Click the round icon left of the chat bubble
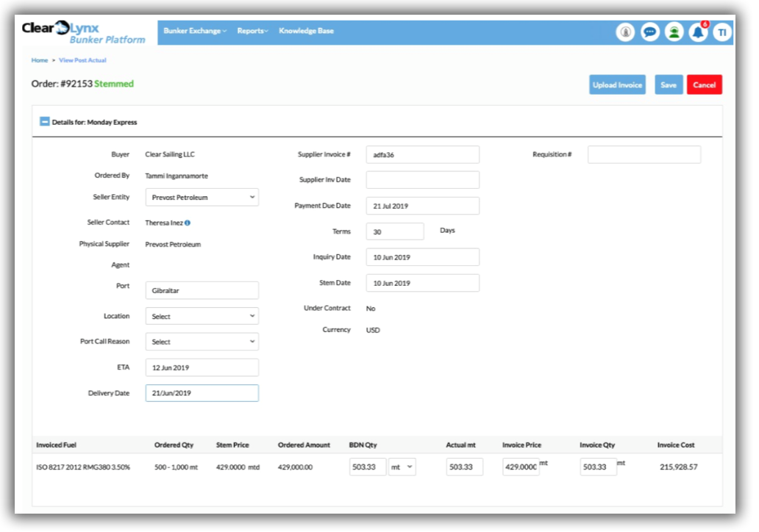This screenshot has width=759, height=532. point(625,32)
